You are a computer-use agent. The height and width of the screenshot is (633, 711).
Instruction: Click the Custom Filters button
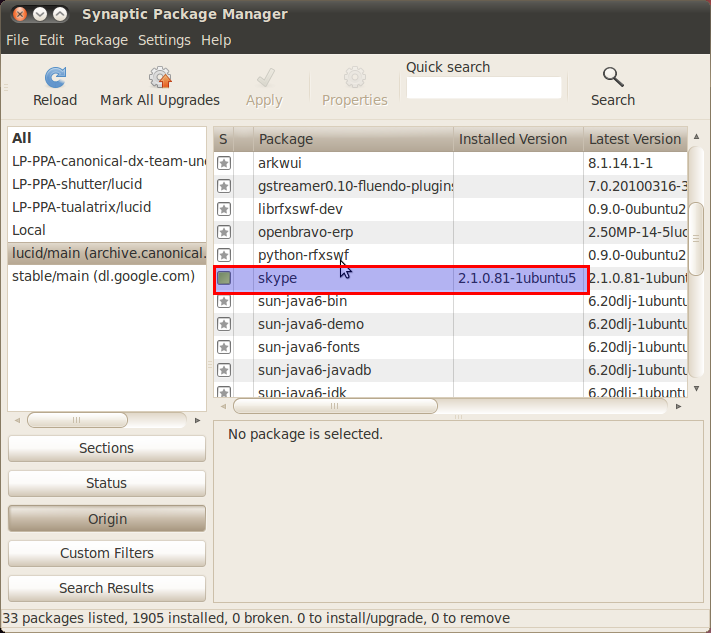107,553
